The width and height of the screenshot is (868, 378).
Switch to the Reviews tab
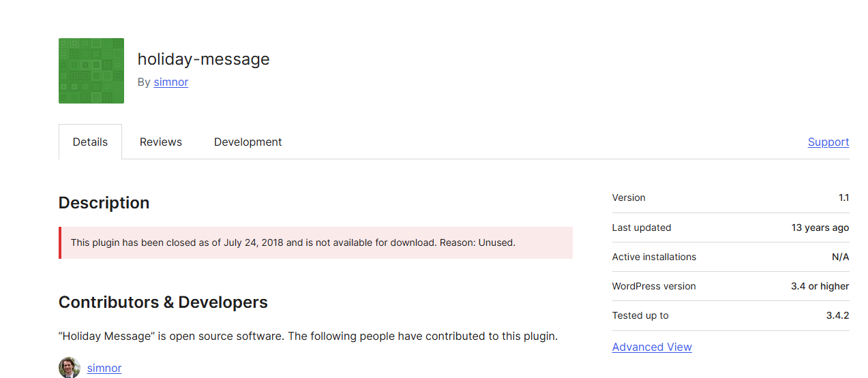[161, 142]
